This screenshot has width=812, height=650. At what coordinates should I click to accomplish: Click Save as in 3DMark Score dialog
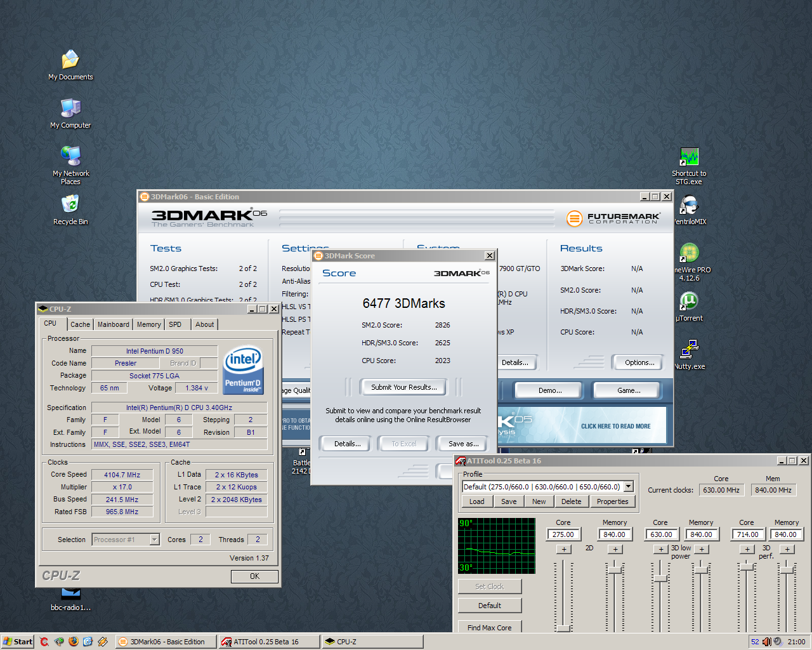point(463,444)
